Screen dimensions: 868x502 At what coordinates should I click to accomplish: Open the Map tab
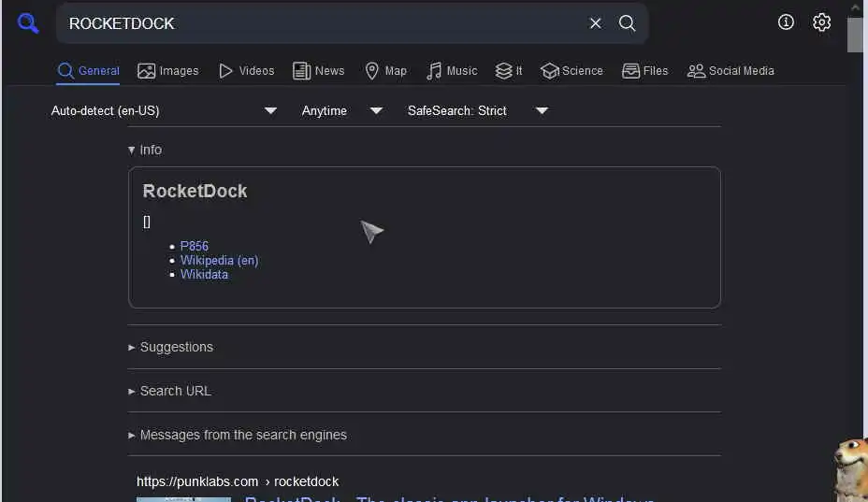[x=386, y=71]
